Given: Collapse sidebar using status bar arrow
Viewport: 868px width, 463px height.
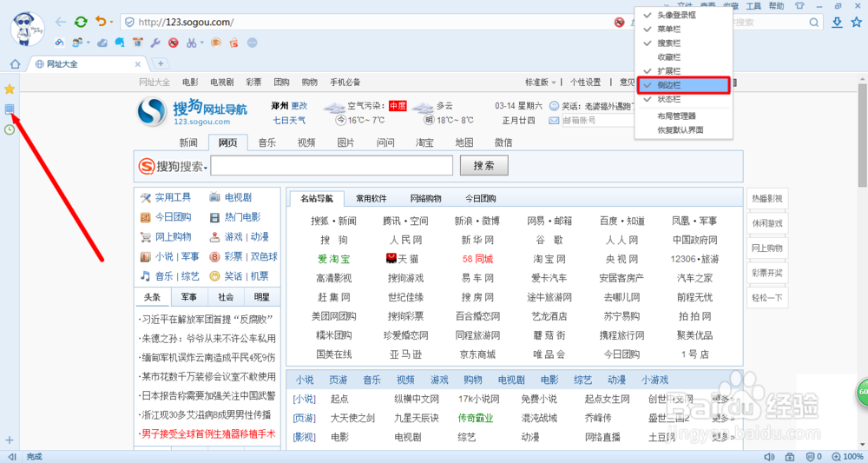Looking at the screenshot, I should [11, 457].
